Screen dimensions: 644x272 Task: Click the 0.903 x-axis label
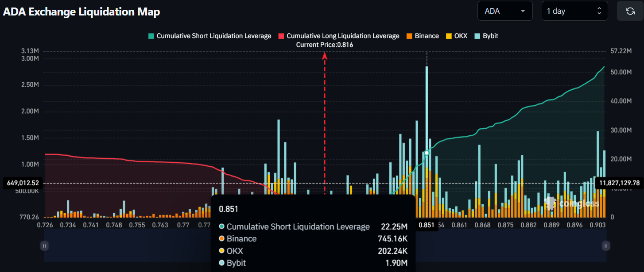click(597, 225)
